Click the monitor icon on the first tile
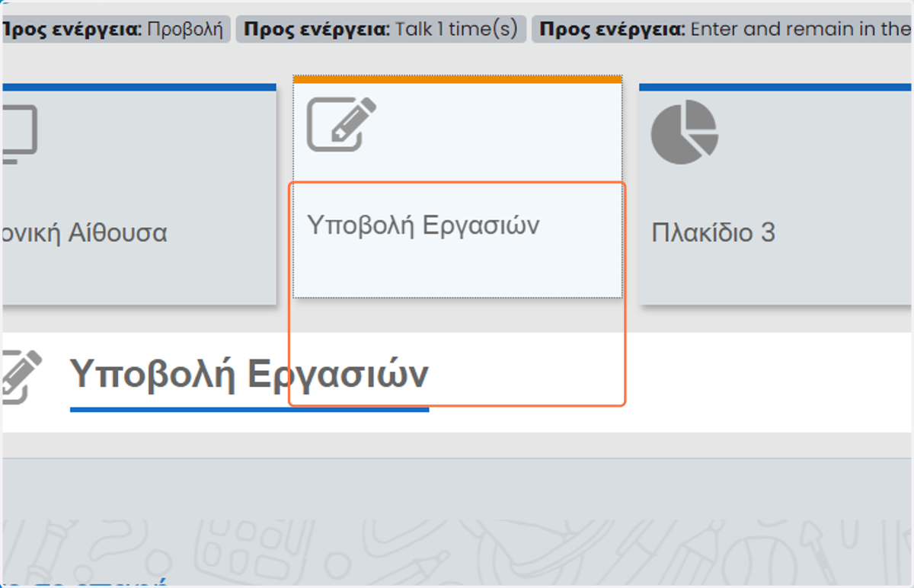The width and height of the screenshot is (914, 588). pos(18,134)
